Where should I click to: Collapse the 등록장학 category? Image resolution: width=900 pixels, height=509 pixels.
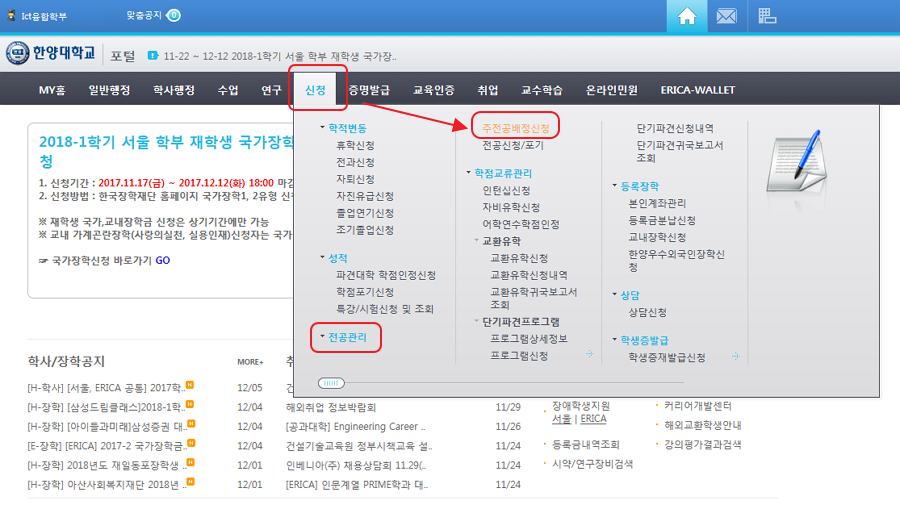pyautogui.click(x=614, y=186)
